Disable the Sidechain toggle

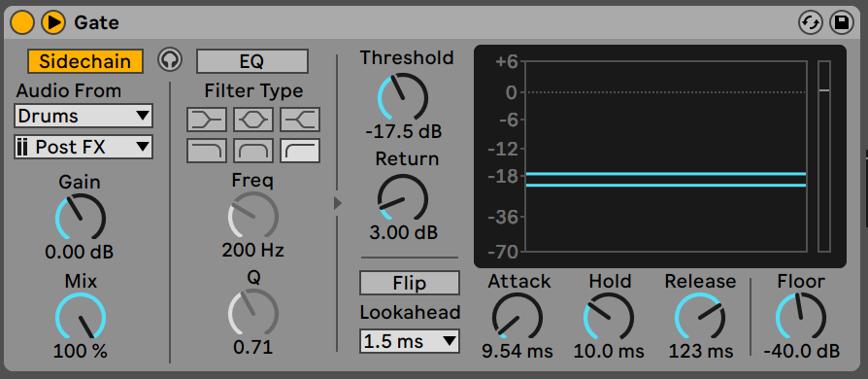(85, 61)
